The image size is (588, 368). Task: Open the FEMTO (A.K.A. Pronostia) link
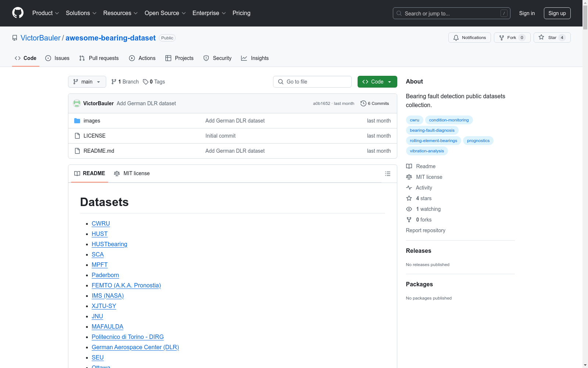126,285
